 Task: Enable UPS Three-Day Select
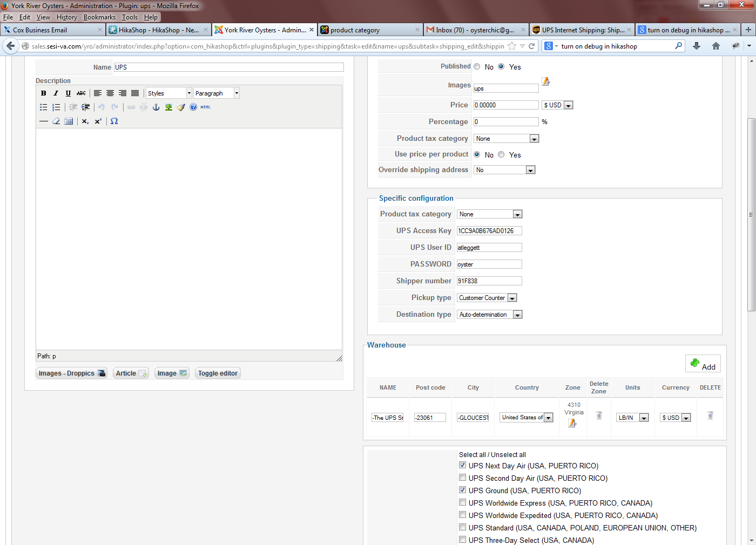tap(462, 540)
